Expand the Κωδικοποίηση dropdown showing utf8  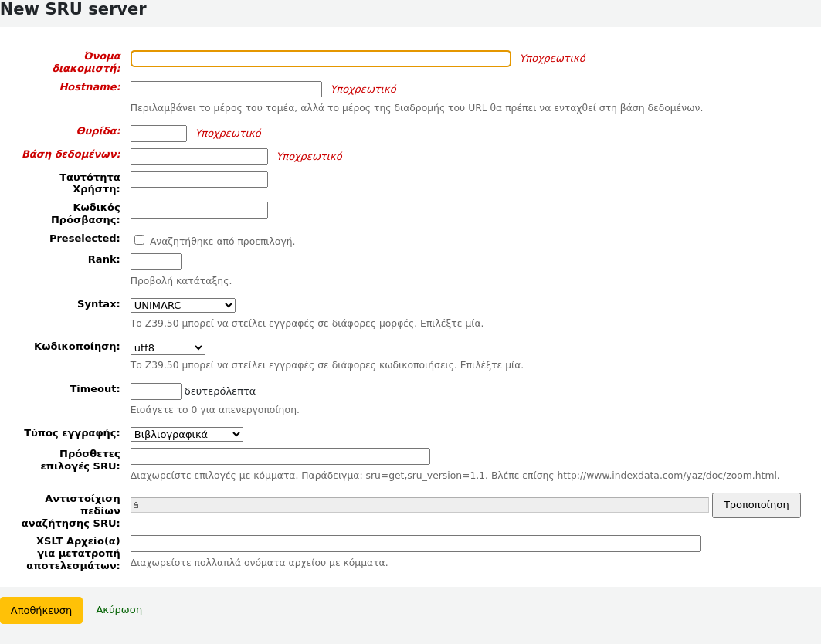168,348
